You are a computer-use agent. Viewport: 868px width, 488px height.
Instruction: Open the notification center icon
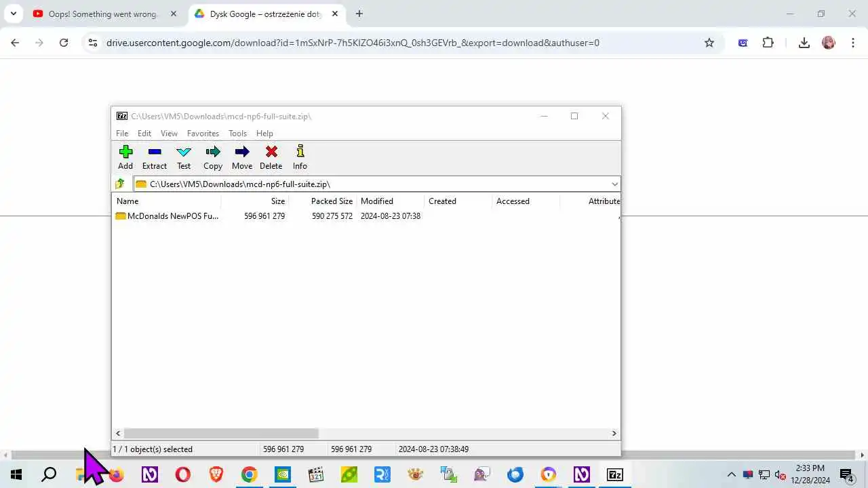[x=846, y=474]
